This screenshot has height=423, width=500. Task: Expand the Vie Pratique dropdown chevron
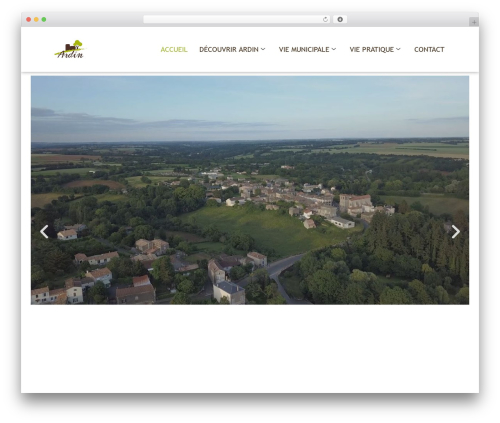[398, 49]
